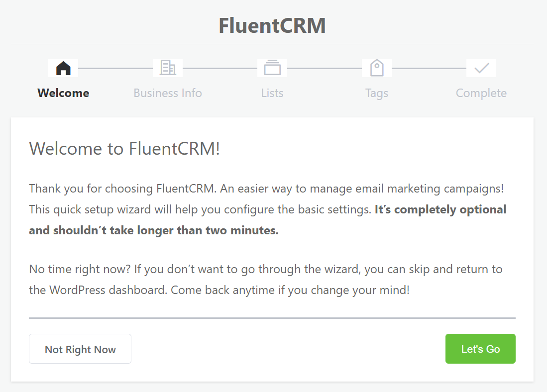Open the Lists step label

tap(272, 93)
